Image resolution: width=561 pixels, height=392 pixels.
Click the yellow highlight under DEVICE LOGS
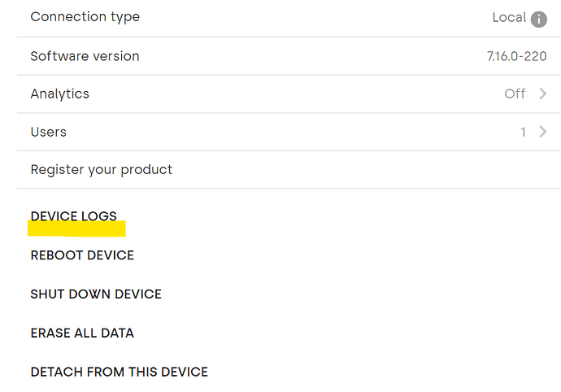(x=76, y=229)
